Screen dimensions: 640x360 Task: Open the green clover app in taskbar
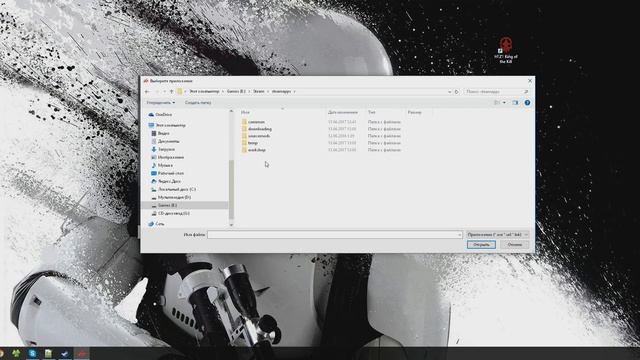tap(16, 353)
